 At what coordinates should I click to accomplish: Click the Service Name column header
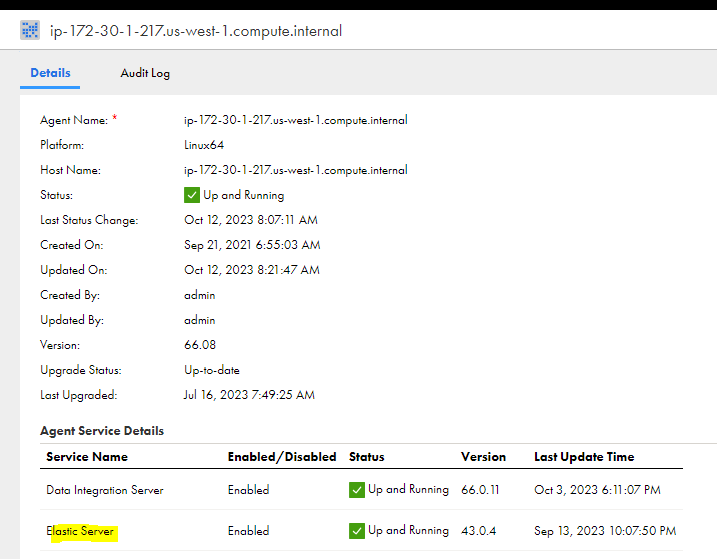[x=87, y=457]
